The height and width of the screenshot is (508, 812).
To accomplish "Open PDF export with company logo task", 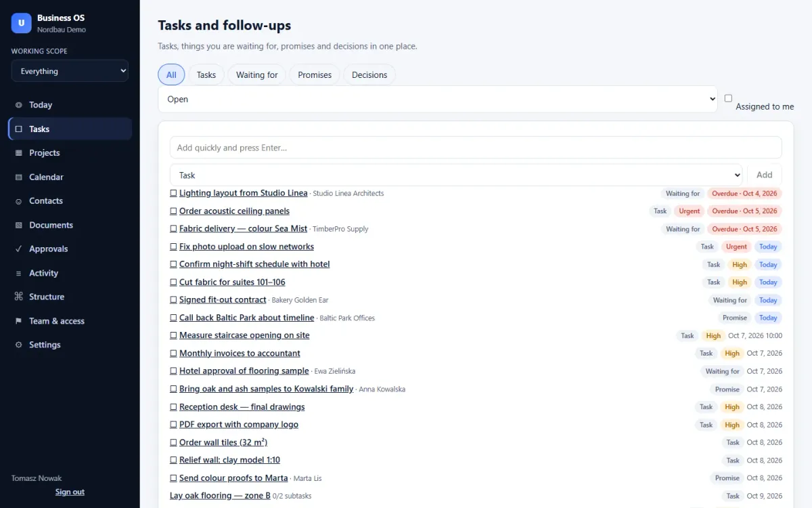I will (239, 425).
